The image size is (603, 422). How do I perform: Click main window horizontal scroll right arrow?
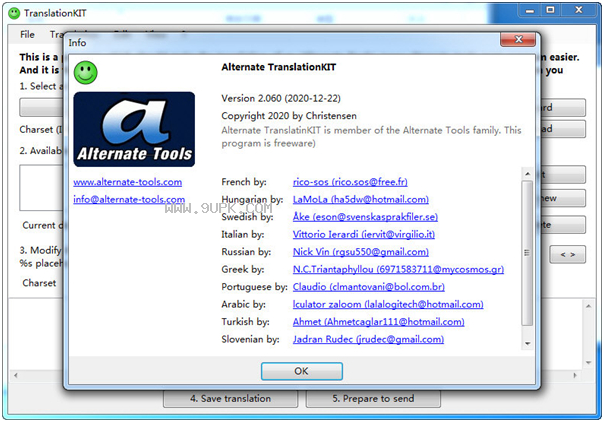tap(575, 375)
